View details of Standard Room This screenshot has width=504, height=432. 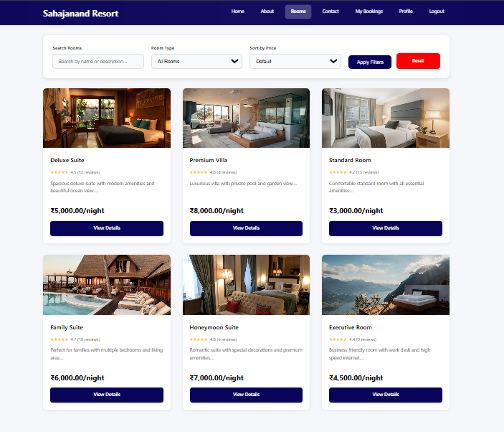386,228
